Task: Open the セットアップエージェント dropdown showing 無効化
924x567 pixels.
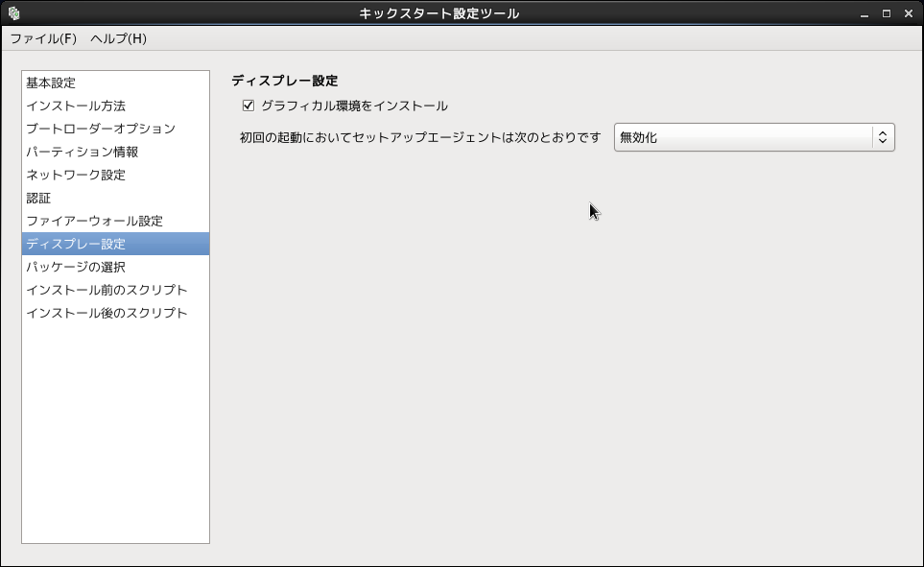Action: pos(743,137)
